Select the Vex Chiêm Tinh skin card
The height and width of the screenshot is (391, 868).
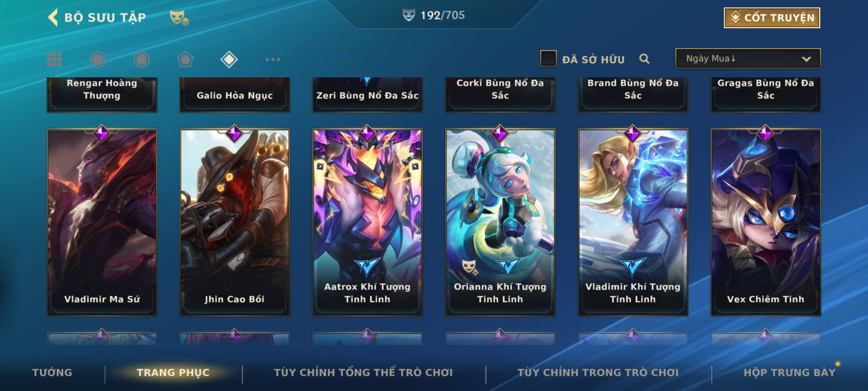766,222
